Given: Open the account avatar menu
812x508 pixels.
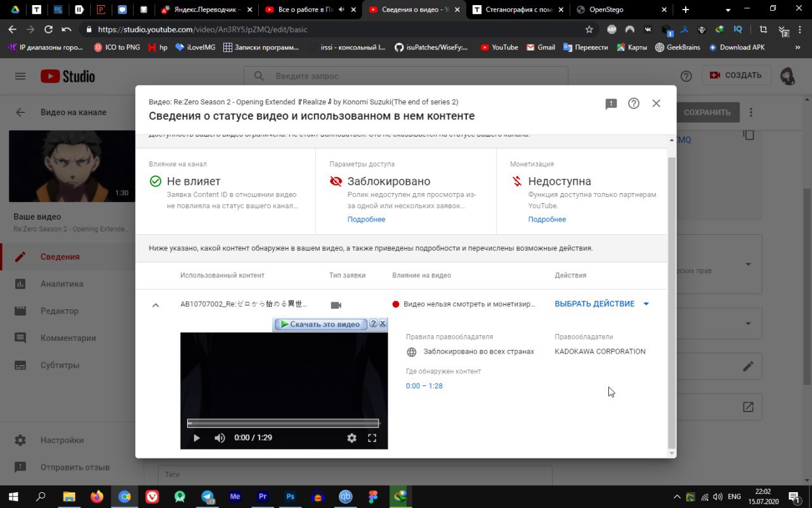Looking at the screenshot, I should [x=788, y=76].
